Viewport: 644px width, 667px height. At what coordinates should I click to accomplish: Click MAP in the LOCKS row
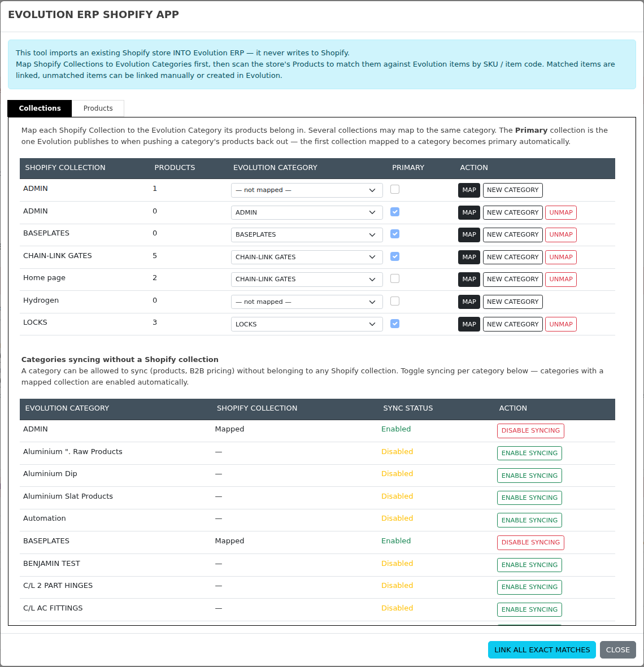(x=469, y=324)
